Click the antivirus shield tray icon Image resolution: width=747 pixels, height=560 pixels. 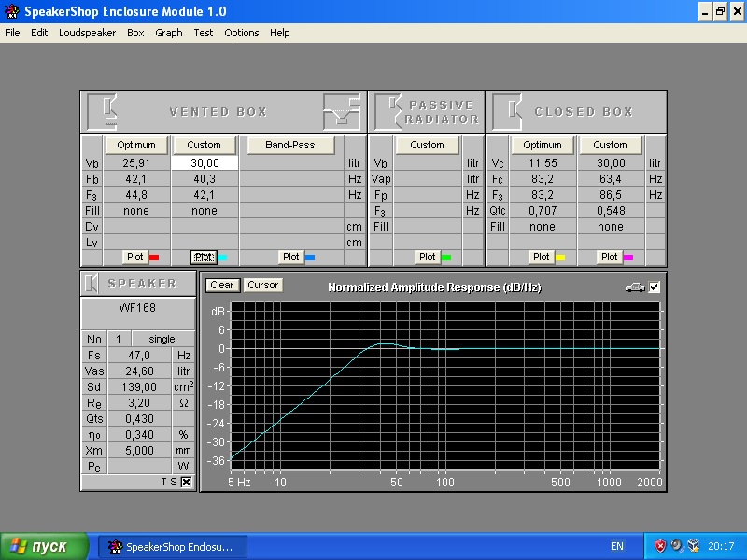(660, 546)
